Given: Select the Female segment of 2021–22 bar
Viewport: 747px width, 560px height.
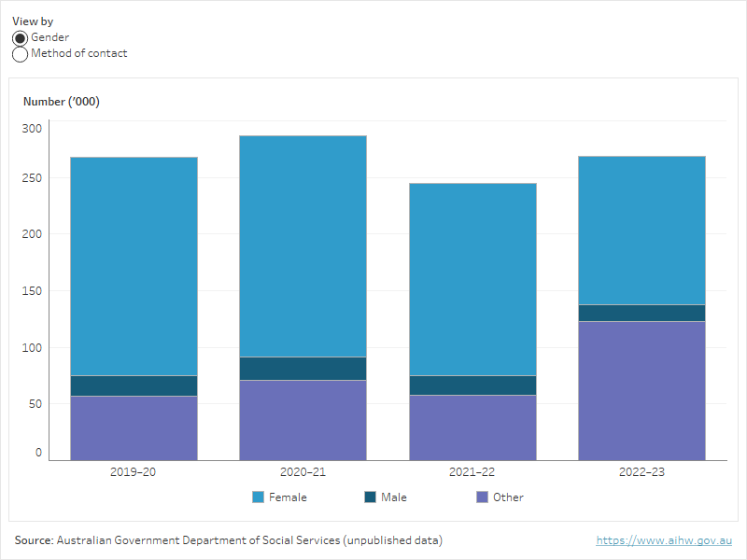Looking at the screenshot, I should click(472, 279).
